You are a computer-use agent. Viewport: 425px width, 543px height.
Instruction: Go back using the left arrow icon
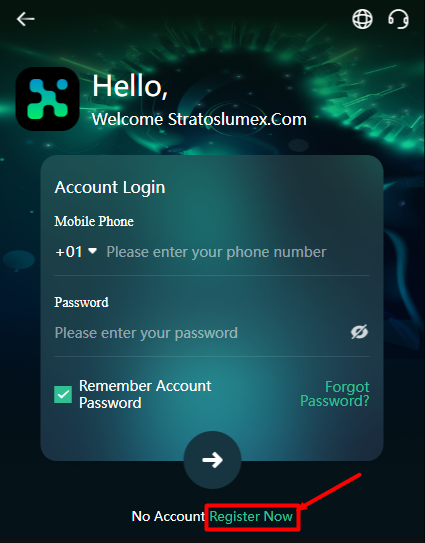click(26, 19)
